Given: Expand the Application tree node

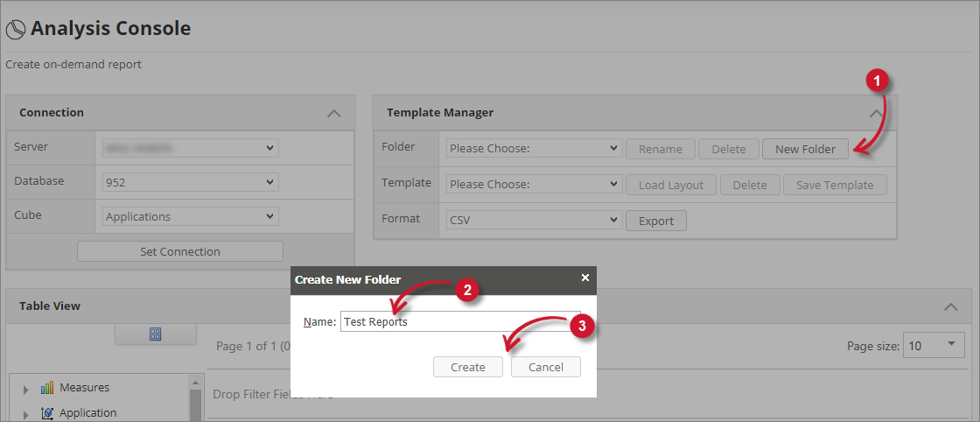Looking at the screenshot, I should pyautogui.click(x=25, y=414).
